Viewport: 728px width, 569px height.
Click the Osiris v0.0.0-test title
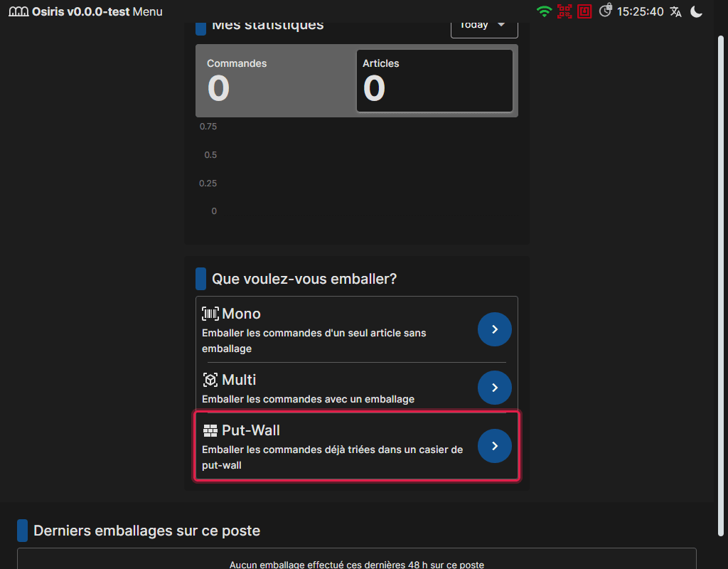tap(81, 11)
